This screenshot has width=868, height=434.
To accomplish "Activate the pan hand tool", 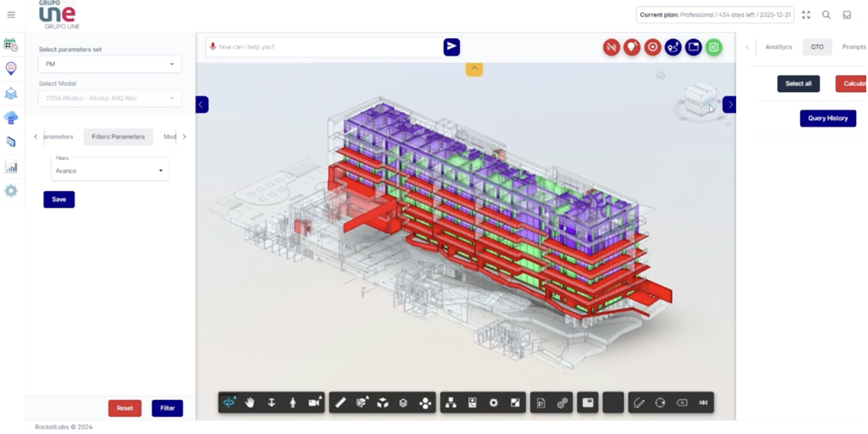I will click(250, 403).
